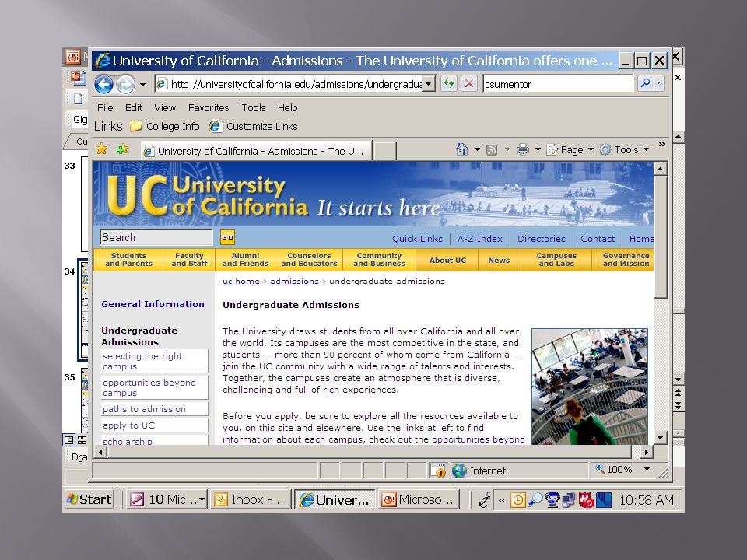This screenshot has width=747, height=560.
Task: Select Faculty and Staff nav tab
Action: pos(189,260)
